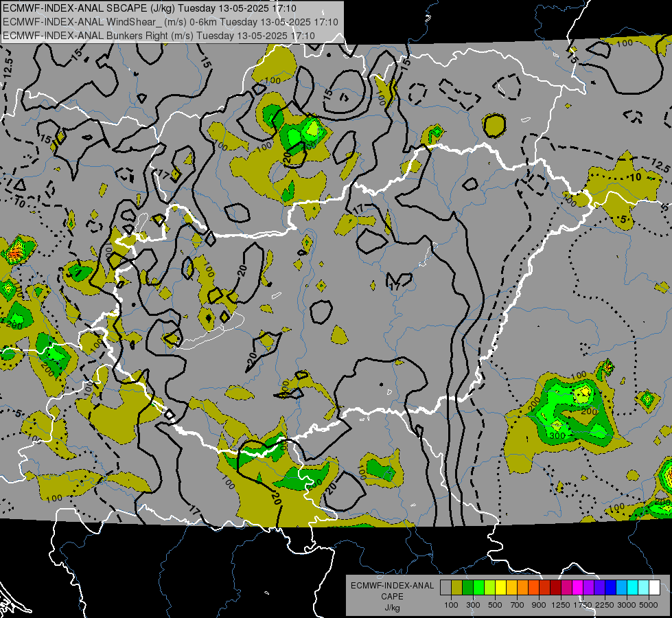The width and height of the screenshot is (672, 618).
Task: Pick the bright green legend swatch
Action: 478,588
